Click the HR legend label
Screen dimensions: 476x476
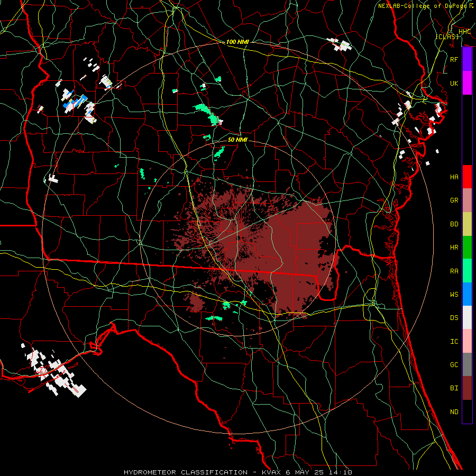454,248
